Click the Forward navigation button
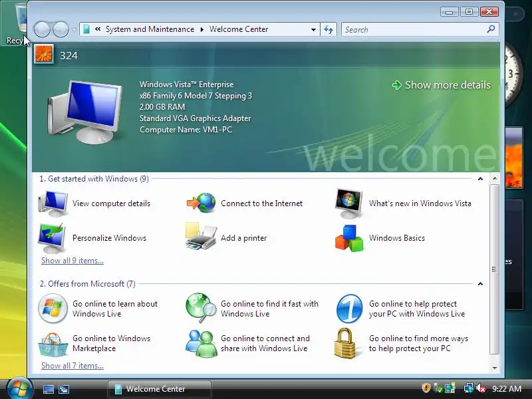 [61, 29]
